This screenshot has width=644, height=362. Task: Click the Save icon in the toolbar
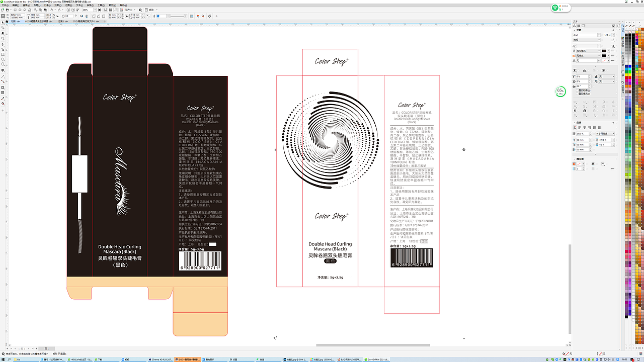coord(15,10)
